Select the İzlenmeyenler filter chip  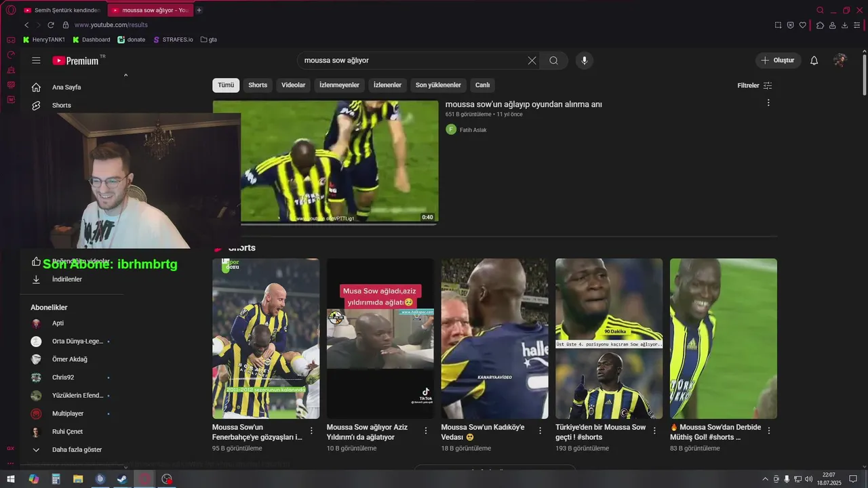(x=340, y=85)
